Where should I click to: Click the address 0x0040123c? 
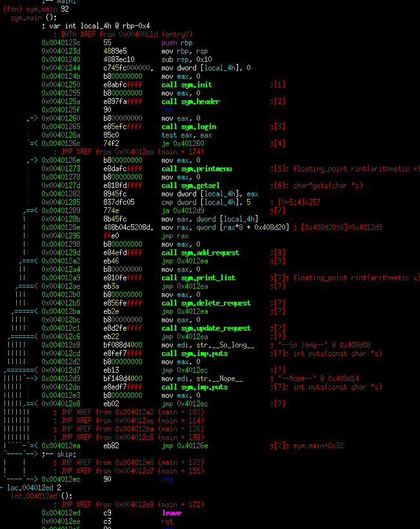(x=61, y=43)
